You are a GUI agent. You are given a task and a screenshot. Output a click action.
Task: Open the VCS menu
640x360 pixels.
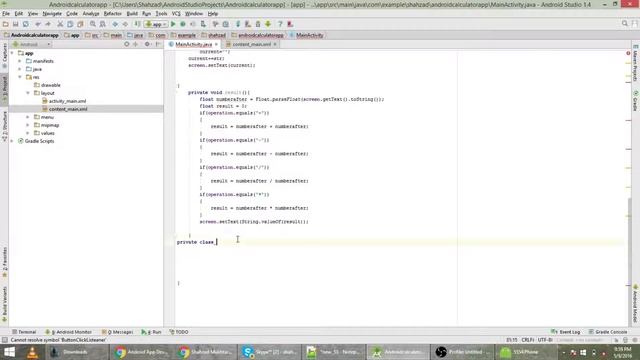[x=176, y=13]
